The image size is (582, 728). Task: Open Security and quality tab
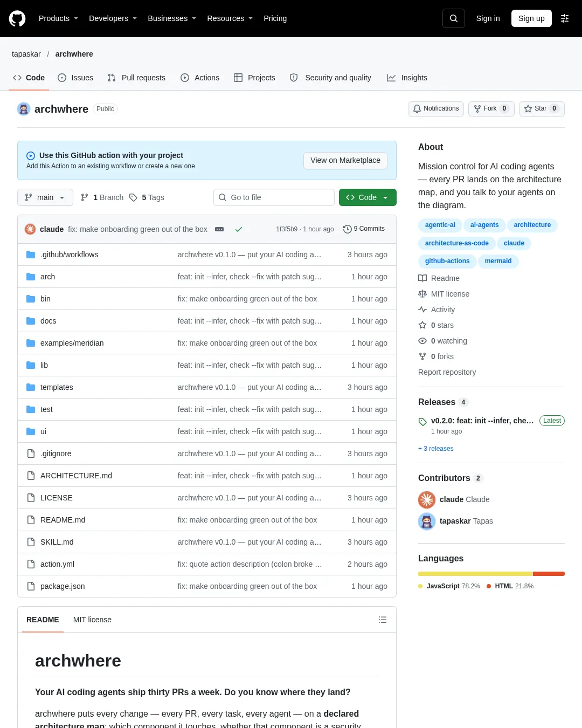tap(330, 78)
